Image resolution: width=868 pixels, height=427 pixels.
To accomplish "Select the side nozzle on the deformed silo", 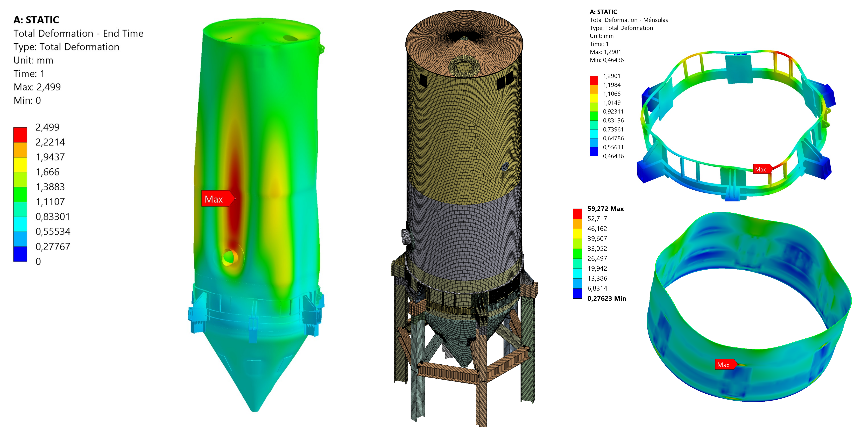I will 230,258.
